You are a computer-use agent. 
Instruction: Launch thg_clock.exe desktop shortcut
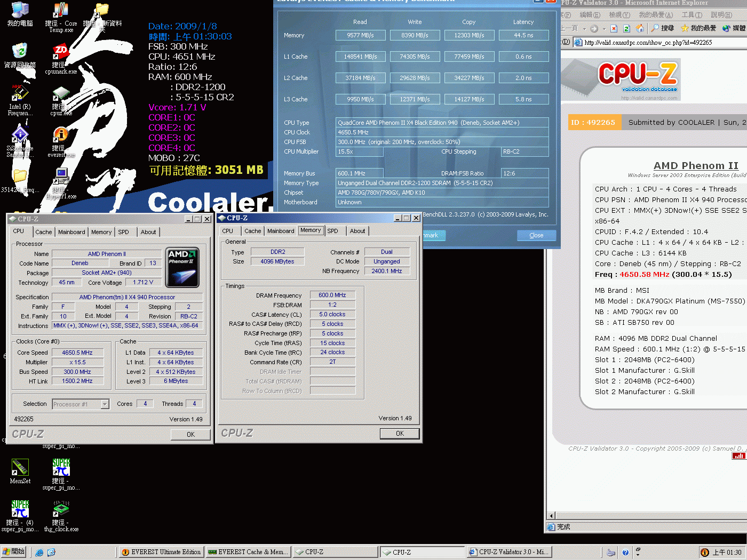click(61, 516)
